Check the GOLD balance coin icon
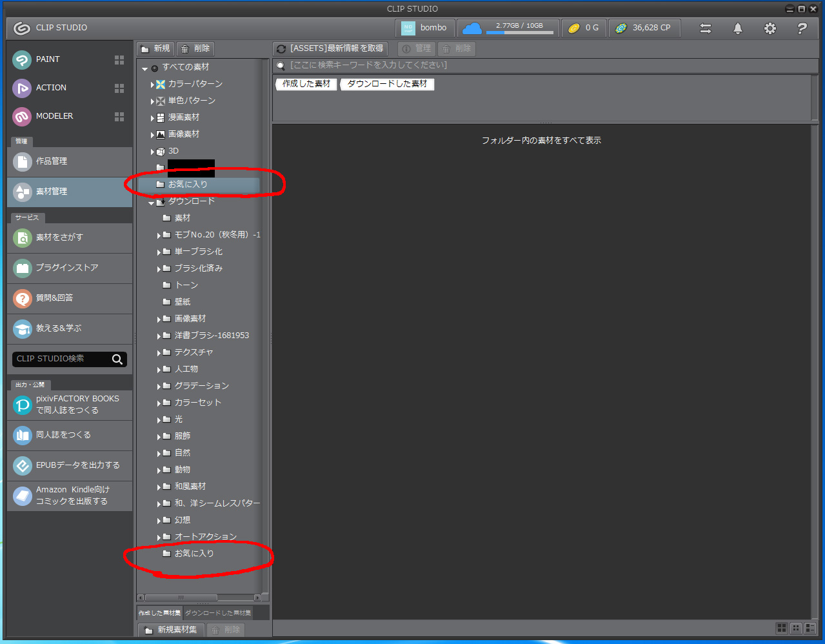 click(x=574, y=28)
